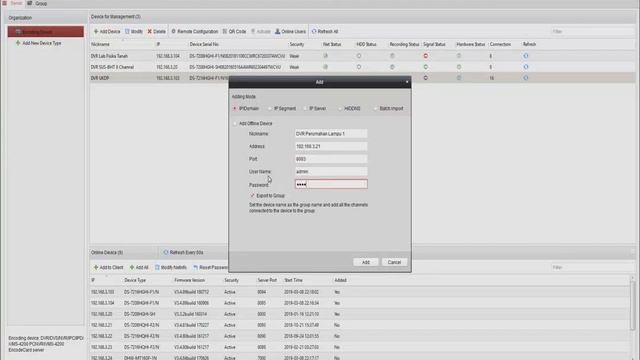The height and width of the screenshot is (360, 640).
Task: Click the QR Code toolbar button
Action: 234,31
